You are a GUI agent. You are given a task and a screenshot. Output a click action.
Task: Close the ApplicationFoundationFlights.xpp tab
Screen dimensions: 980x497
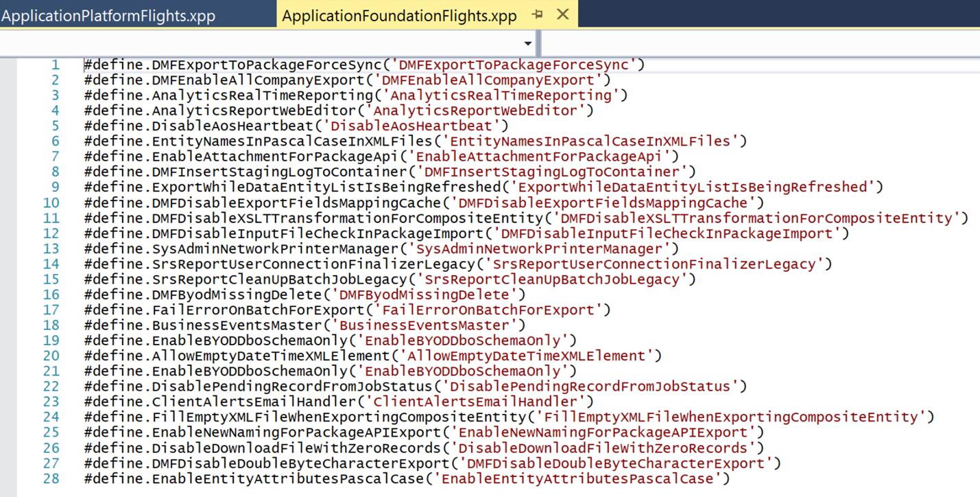[x=563, y=14]
